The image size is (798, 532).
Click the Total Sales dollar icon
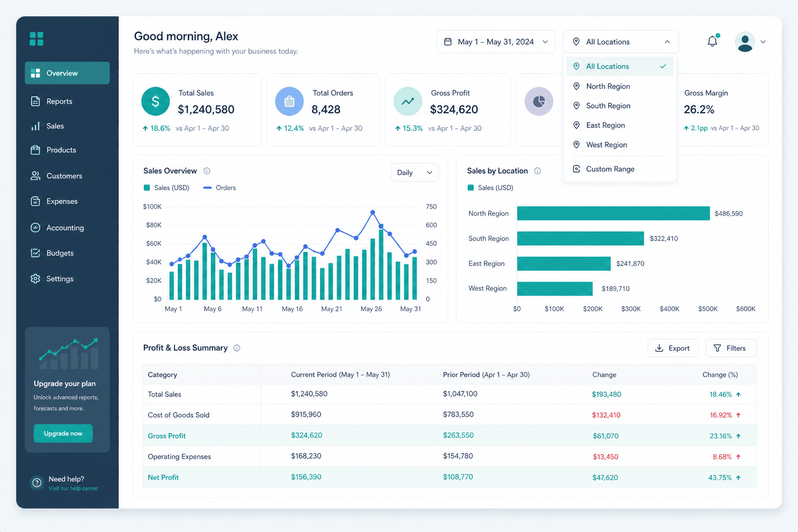click(x=155, y=101)
